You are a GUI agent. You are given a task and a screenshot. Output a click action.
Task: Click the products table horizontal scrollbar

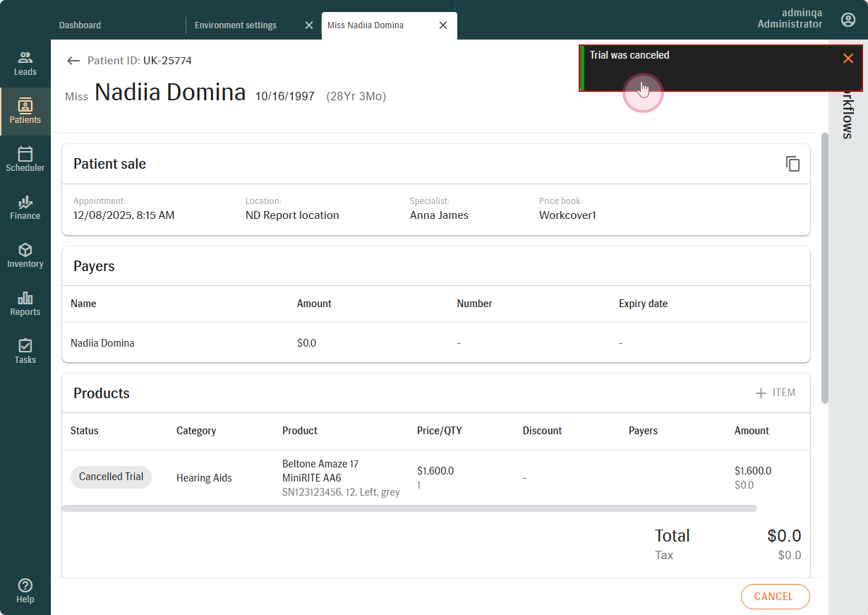(x=409, y=508)
